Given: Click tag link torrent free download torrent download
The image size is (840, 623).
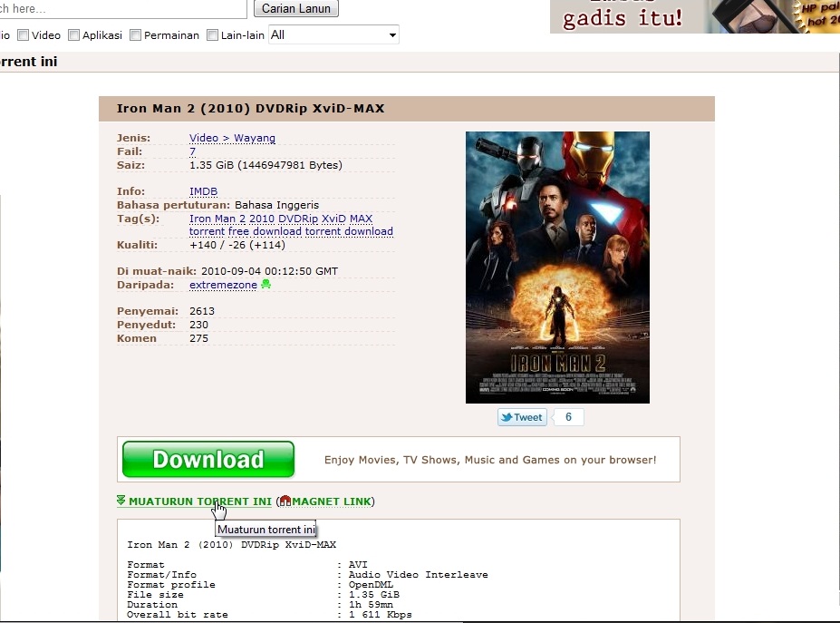Looking at the screenshot, I should click(x=291, y=231).
